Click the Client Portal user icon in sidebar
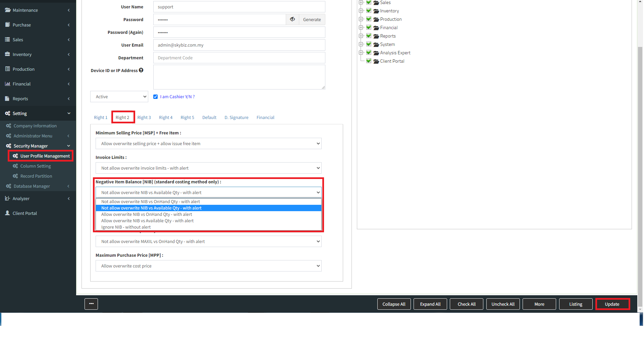The image size is (644, 362). pos(7,213)
